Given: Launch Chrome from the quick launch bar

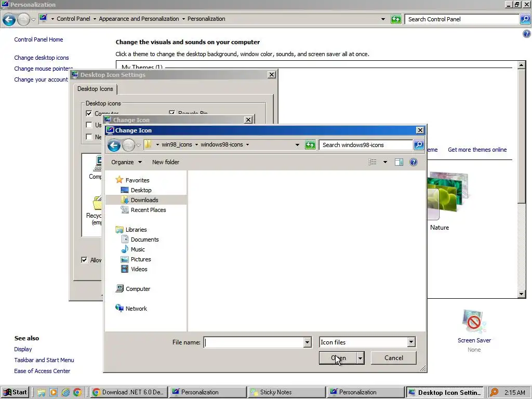Looking at the screenshot, I should (x=77, y=392).
